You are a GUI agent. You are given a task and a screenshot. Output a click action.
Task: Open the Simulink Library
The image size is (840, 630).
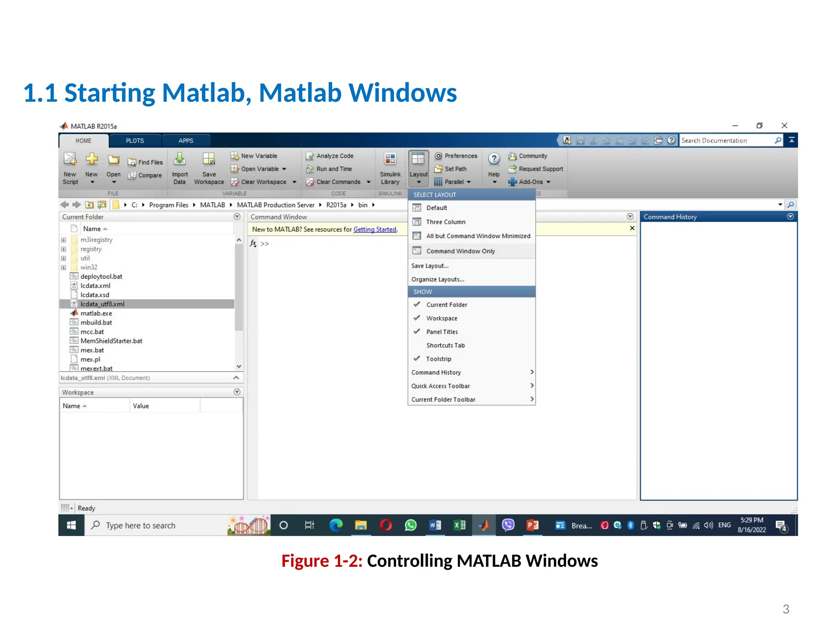[390, 169]
